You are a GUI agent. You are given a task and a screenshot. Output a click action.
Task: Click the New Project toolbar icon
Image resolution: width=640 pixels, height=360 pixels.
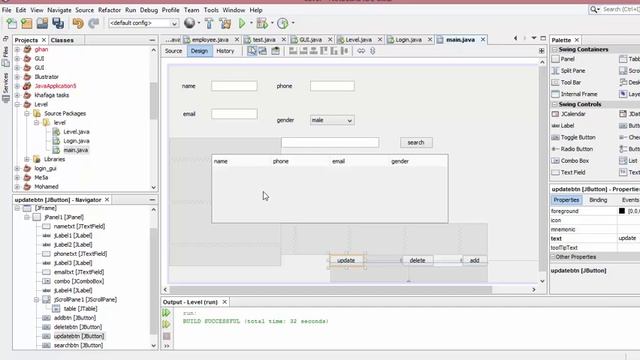pyautogui.click(x=27, y=23)
